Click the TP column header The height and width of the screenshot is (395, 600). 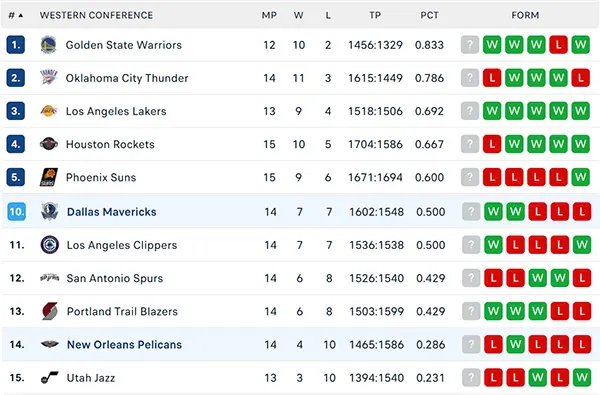click(375, 15)
